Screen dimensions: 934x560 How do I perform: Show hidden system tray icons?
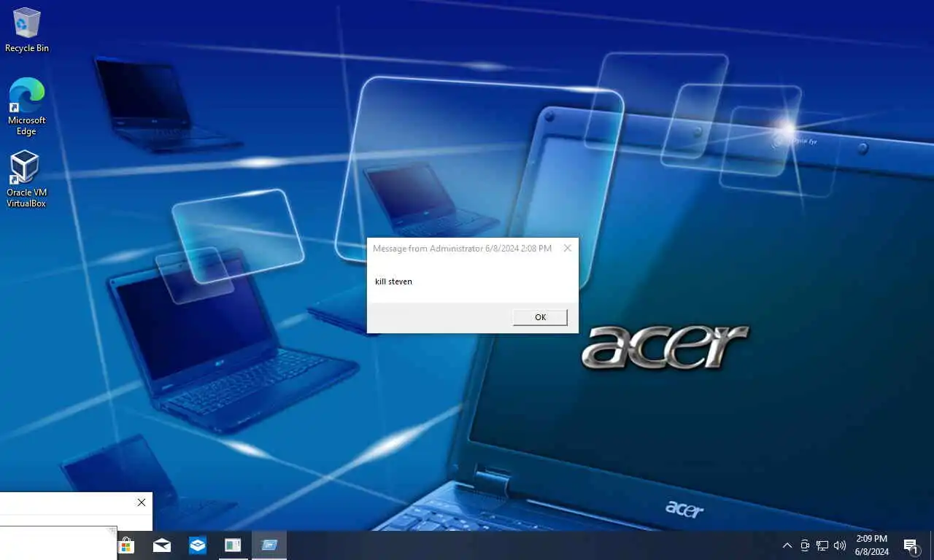tap(787, 545)
